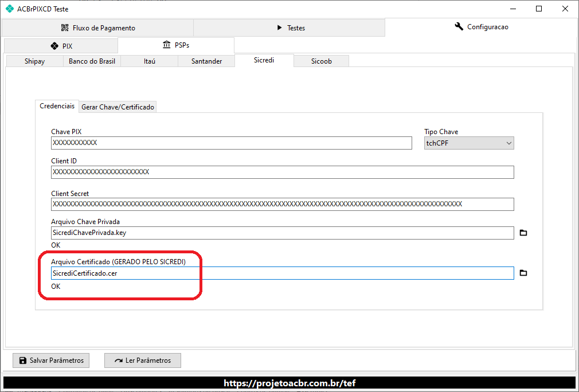This screenshot has width=579, height=392.
Task: Select the Sicredi tab
Action: tap(264, 60)
